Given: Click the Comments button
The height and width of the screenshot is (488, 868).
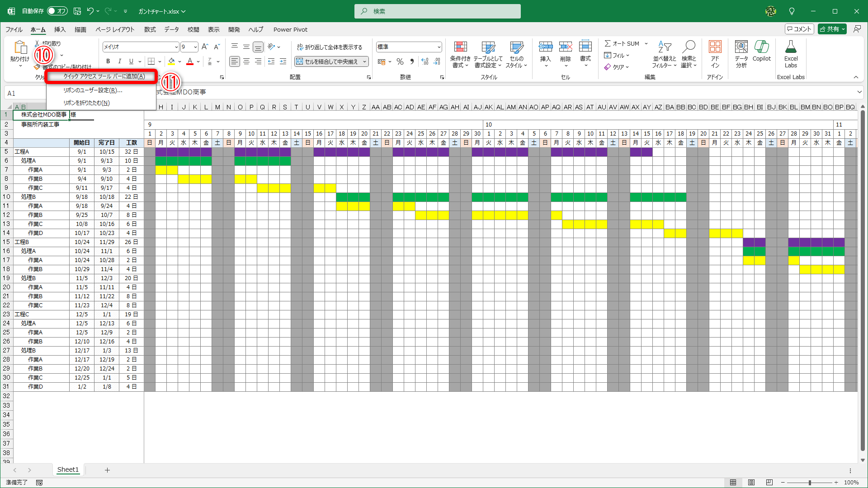Looking at the screenshot, I should click(799, 29).
